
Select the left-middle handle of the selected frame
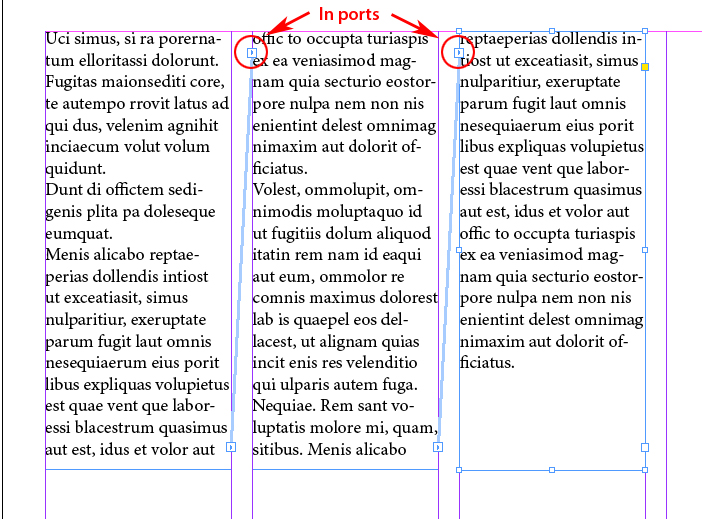click(459, 250)
